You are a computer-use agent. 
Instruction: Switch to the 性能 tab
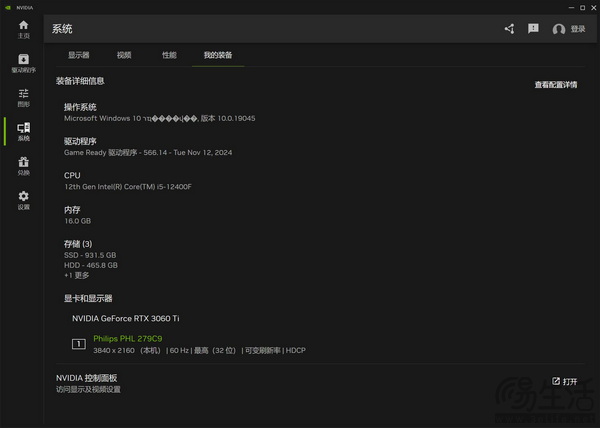tap(169, 55)
